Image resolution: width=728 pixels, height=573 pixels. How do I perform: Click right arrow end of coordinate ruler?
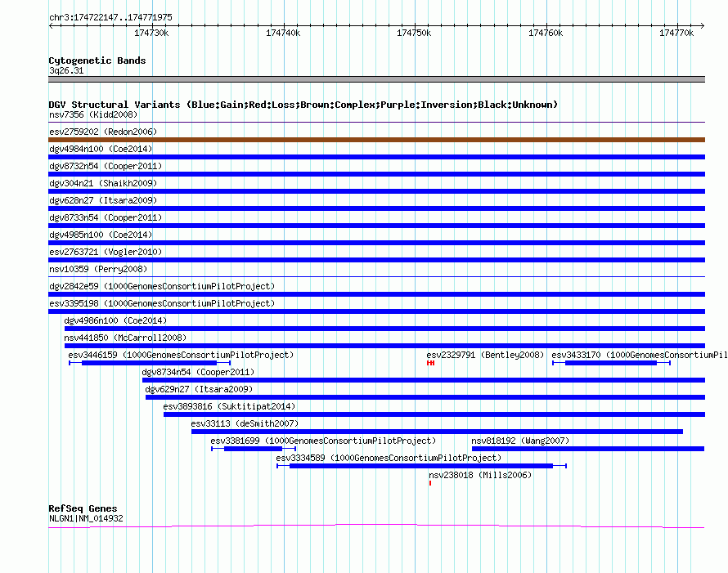(x=702, y=25)
